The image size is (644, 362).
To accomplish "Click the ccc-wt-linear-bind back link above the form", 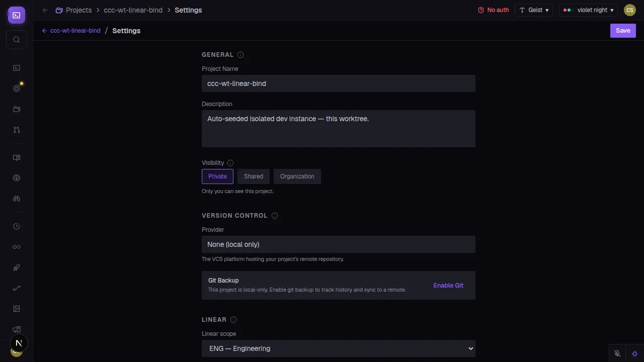I will pos(71,31).
